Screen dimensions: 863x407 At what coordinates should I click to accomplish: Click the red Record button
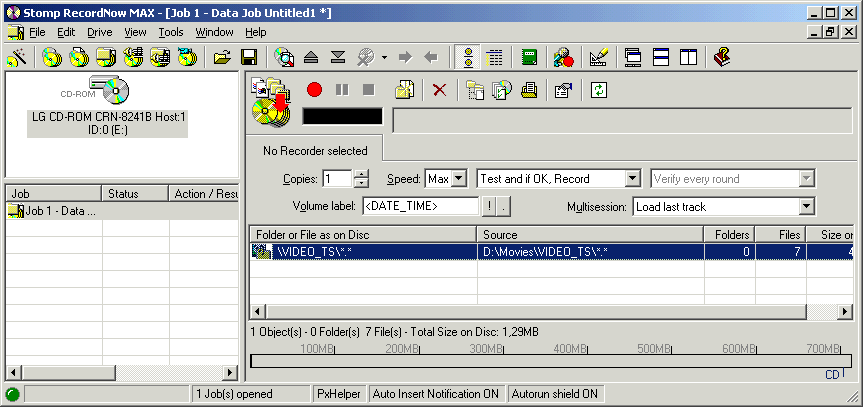(315, 90)
